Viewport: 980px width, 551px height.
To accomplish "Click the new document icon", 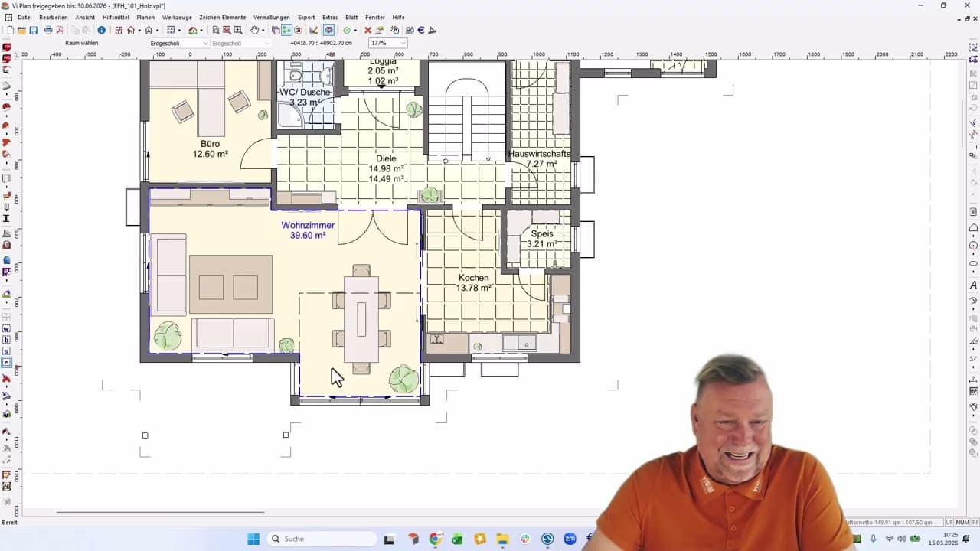I will [10, 31].
